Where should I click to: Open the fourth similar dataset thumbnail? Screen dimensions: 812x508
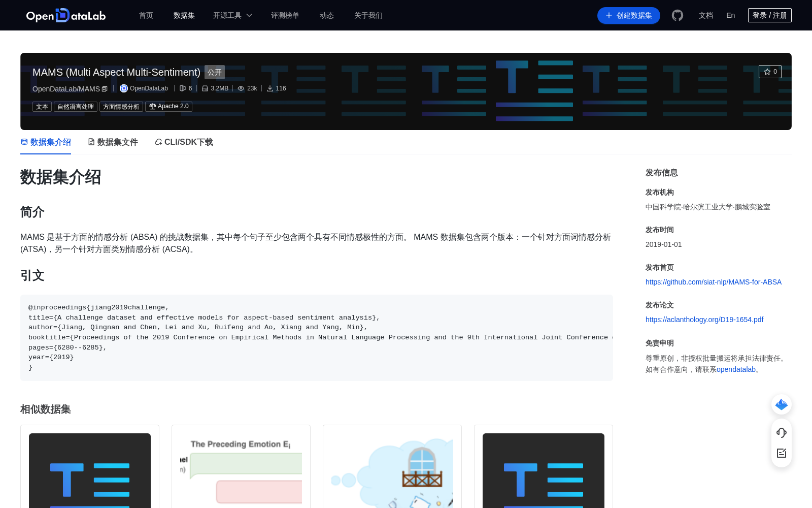tap(544, 470)
